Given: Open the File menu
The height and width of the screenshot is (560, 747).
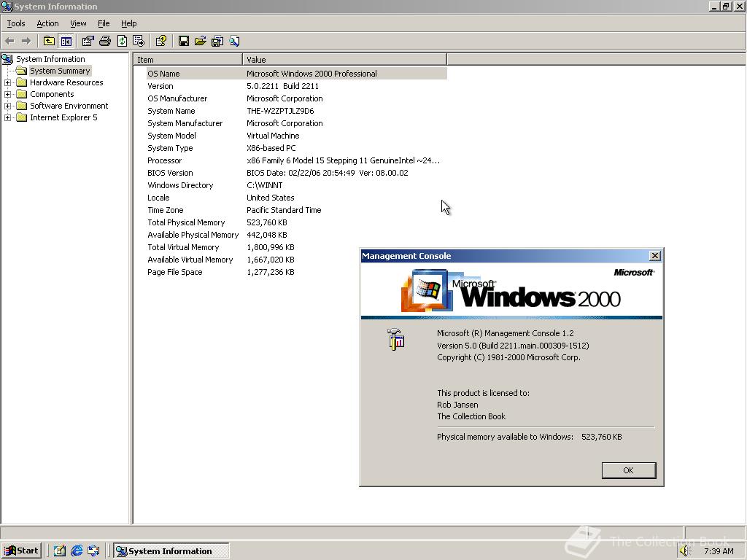Looking at the screenshot, I should point(104,23).
